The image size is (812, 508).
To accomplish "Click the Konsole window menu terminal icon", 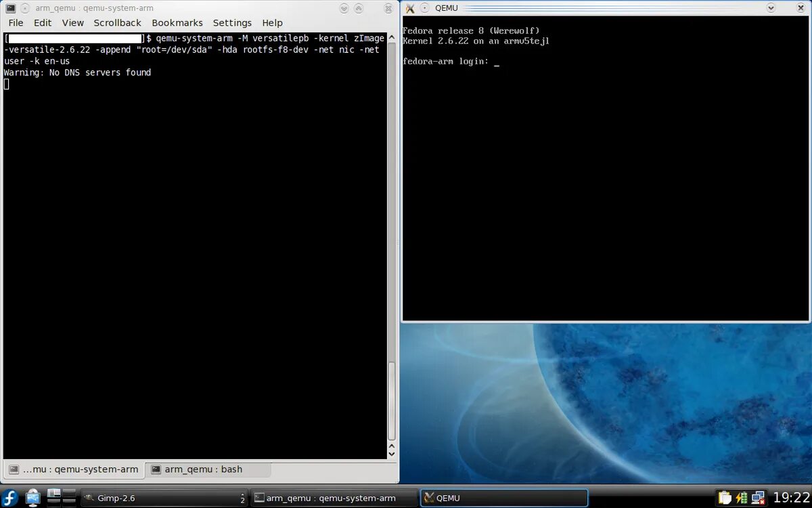I will pos(10,8).
